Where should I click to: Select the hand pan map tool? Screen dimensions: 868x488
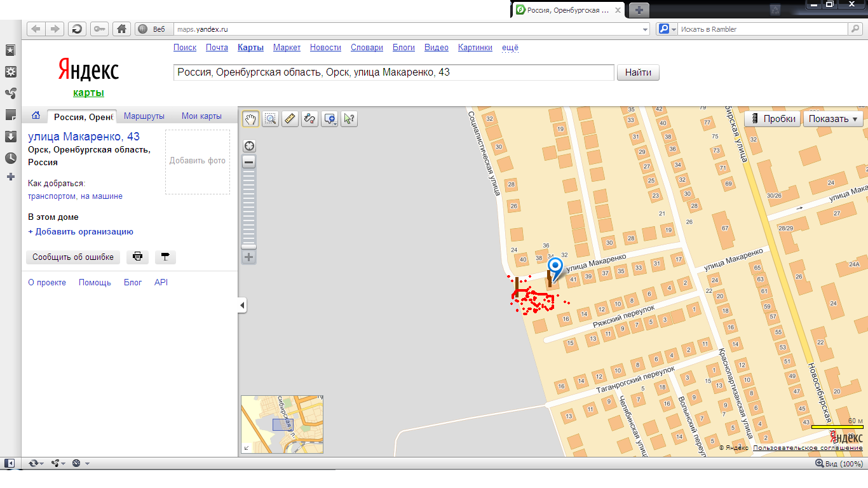tap(251, 118)
